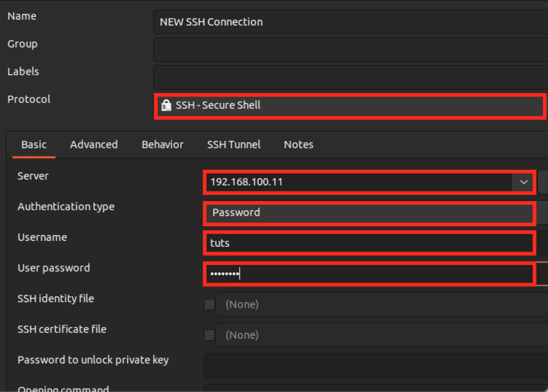
Task: Click the Name field with NEW SSH Connection
Action: point(349,22)
